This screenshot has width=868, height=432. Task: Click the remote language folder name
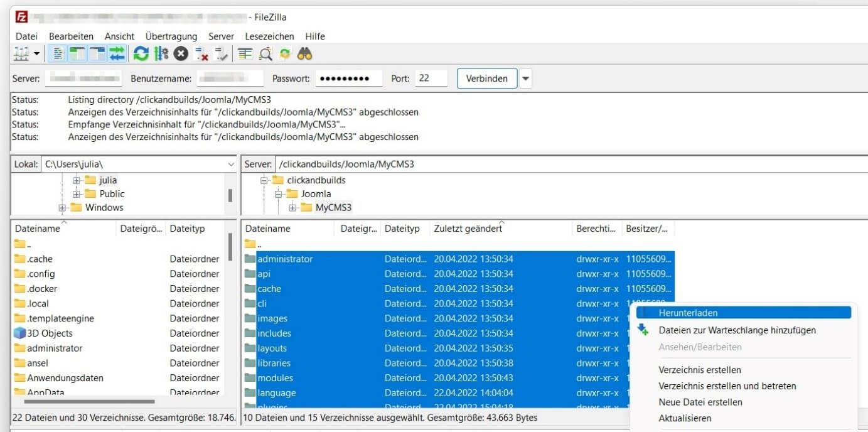pos(277,393)
